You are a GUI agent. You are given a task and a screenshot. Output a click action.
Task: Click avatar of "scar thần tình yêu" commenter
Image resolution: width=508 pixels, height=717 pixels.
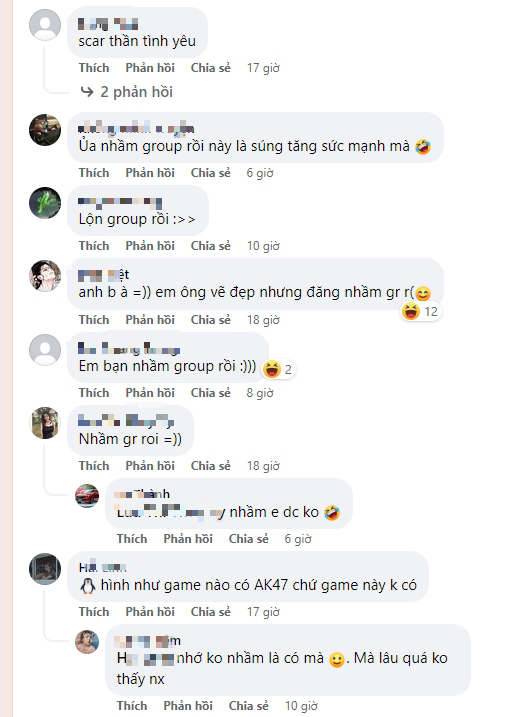point(45,24)
